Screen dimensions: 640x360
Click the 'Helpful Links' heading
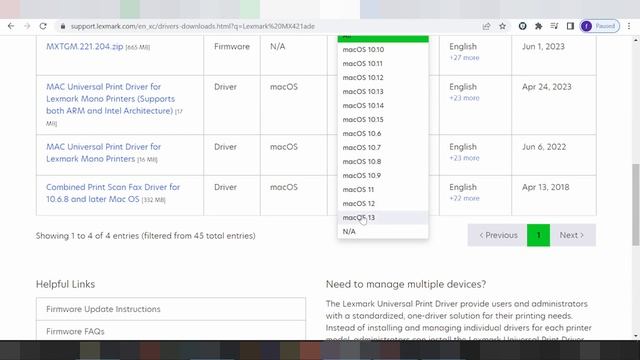click(65, 284)
